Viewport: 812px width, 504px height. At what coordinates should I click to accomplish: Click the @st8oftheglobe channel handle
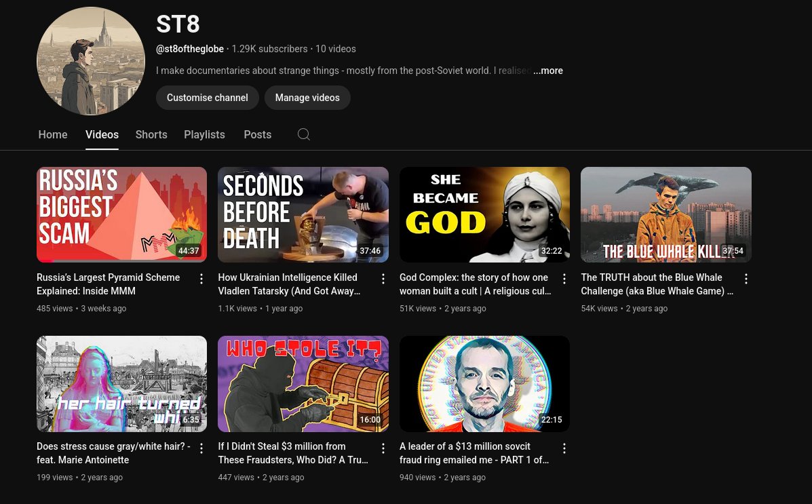click(x=189, y=49)
